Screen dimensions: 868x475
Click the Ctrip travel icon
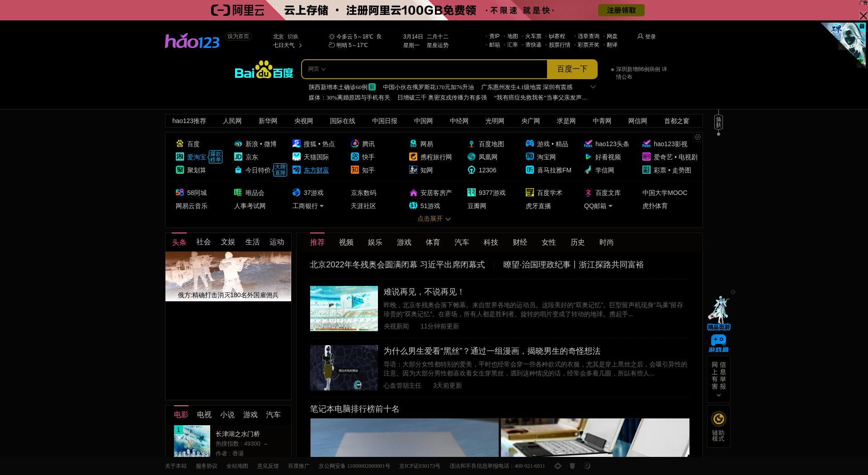(x=413, y=157)
